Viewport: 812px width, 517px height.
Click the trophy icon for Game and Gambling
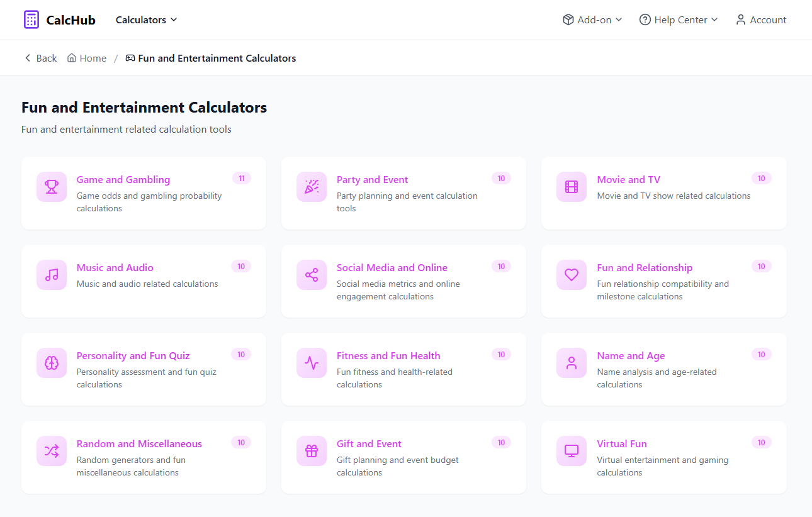[x=52, y=187]
